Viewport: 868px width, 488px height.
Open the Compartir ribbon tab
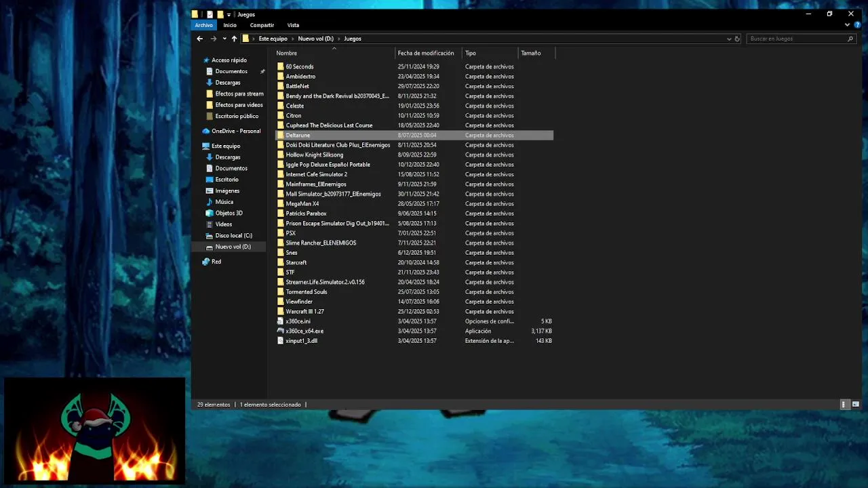click(262, 25)
